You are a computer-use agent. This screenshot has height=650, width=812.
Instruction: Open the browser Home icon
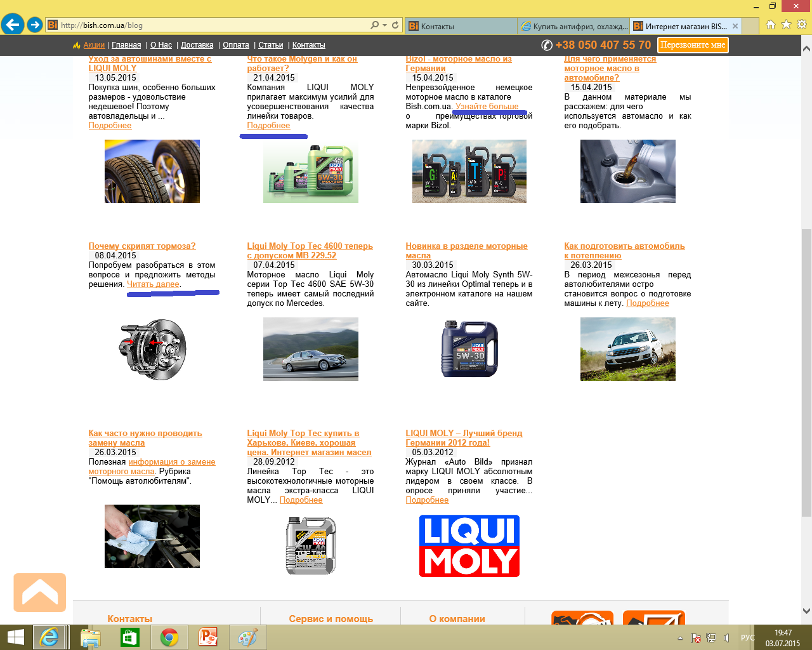click(771, 25)
